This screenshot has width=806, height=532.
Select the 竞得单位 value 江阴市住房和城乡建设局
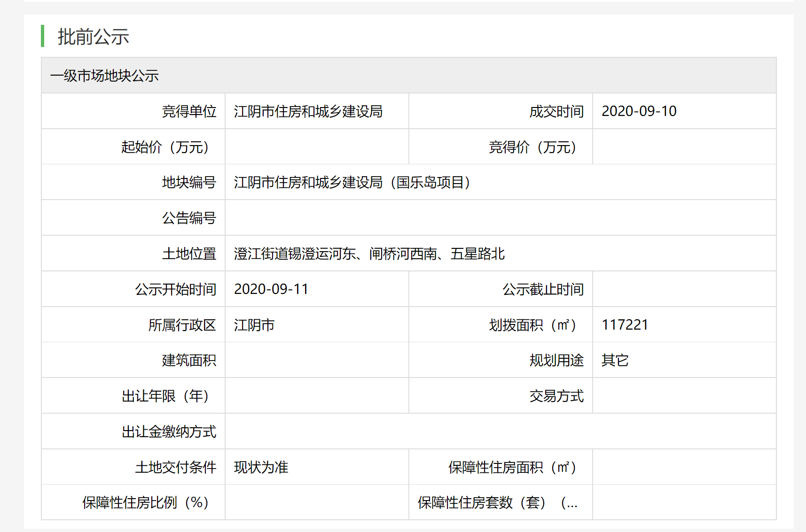click(308, 111)
